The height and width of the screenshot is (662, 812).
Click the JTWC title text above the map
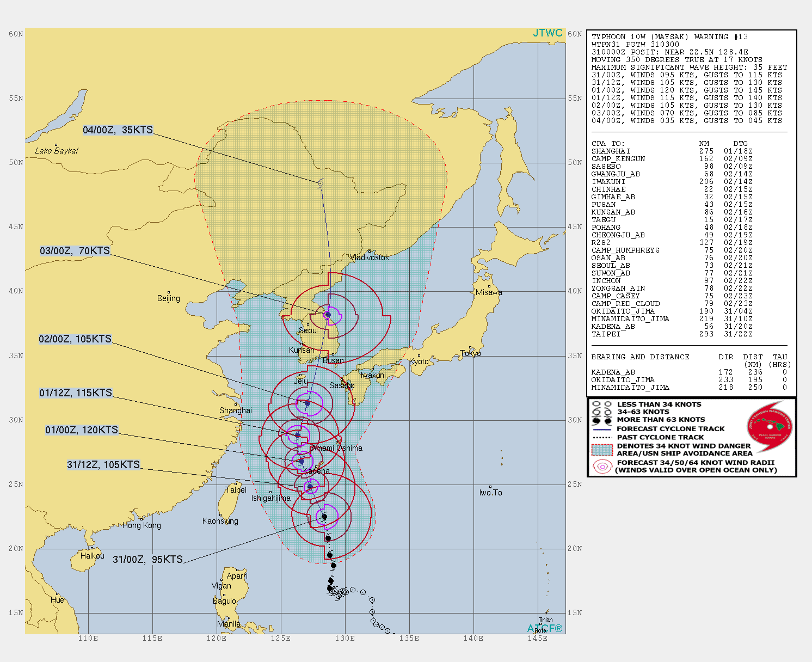[548, 33]
